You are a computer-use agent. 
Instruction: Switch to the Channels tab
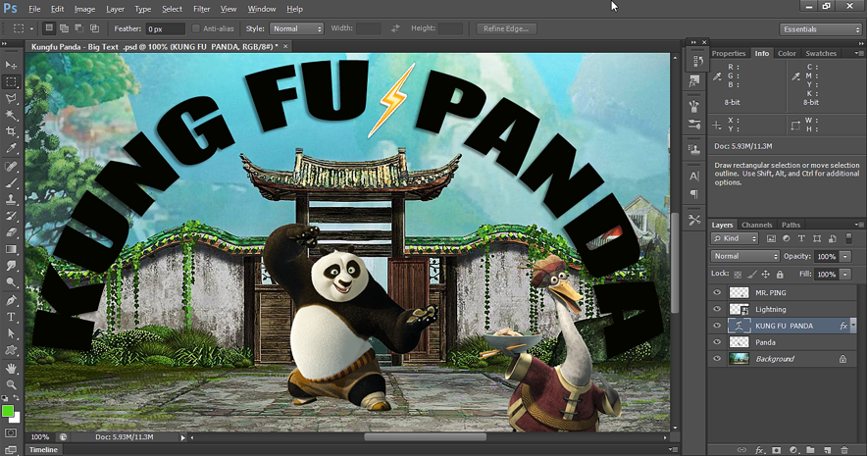click(x=757, y=225)
